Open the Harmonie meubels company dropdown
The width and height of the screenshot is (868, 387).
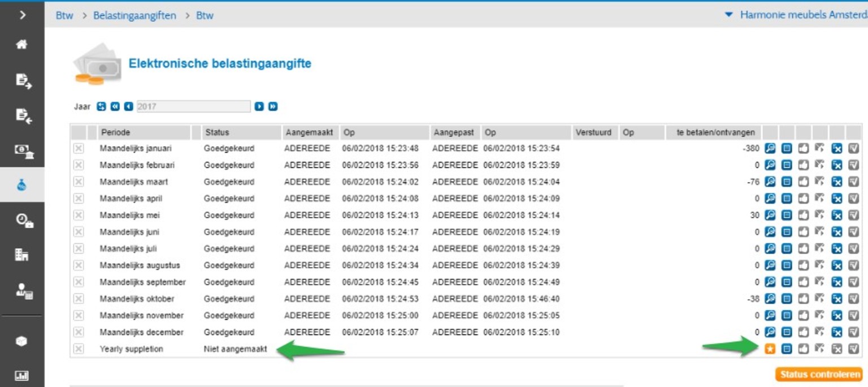[x=797, y=15]
